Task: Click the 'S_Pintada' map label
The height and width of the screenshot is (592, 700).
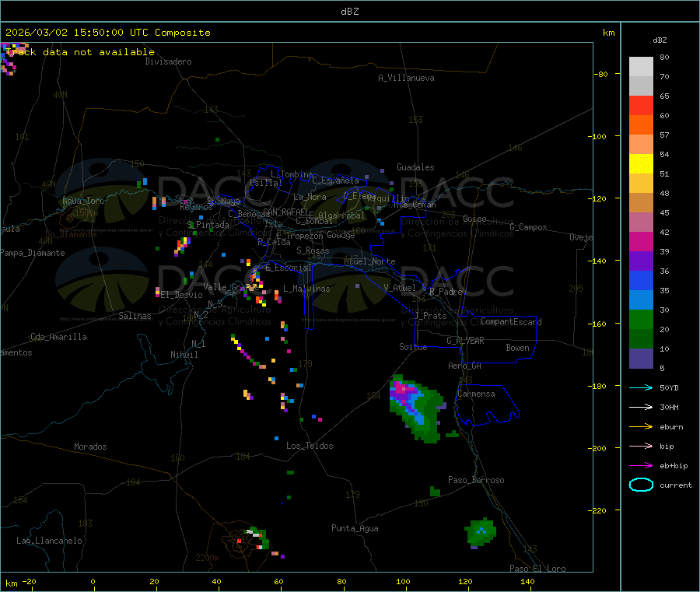Action: [x=208, y=225]
